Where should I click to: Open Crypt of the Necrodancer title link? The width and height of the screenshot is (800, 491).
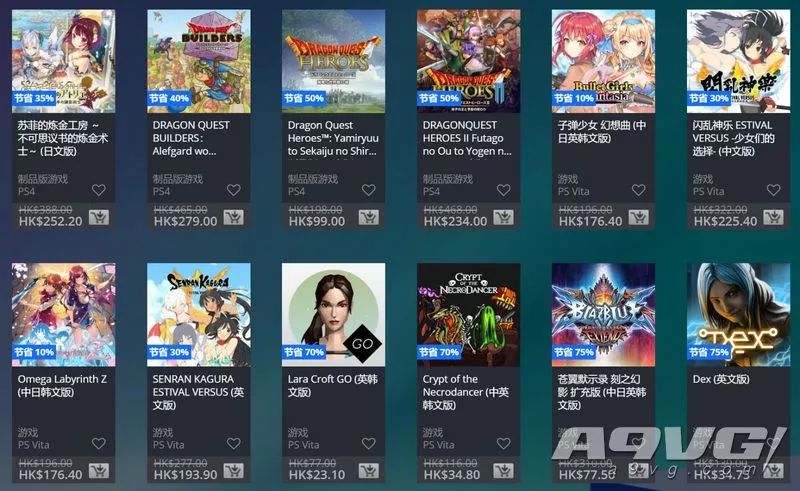click(466, 392)
